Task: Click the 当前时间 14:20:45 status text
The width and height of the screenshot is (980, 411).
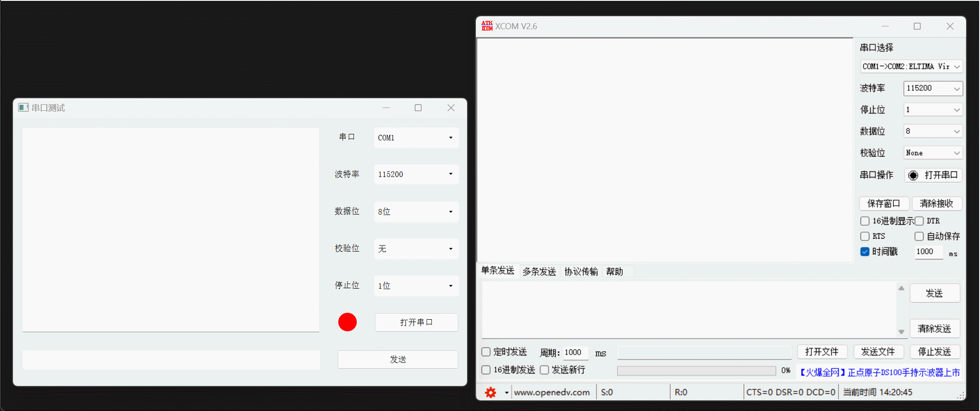Action: click(878, 392)
